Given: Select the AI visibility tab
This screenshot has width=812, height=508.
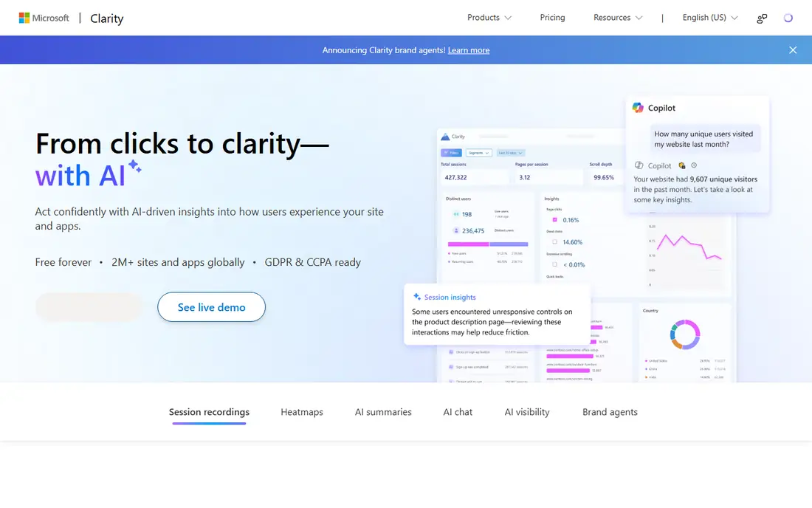Looking at the screenshot, I should click(527, 412).
